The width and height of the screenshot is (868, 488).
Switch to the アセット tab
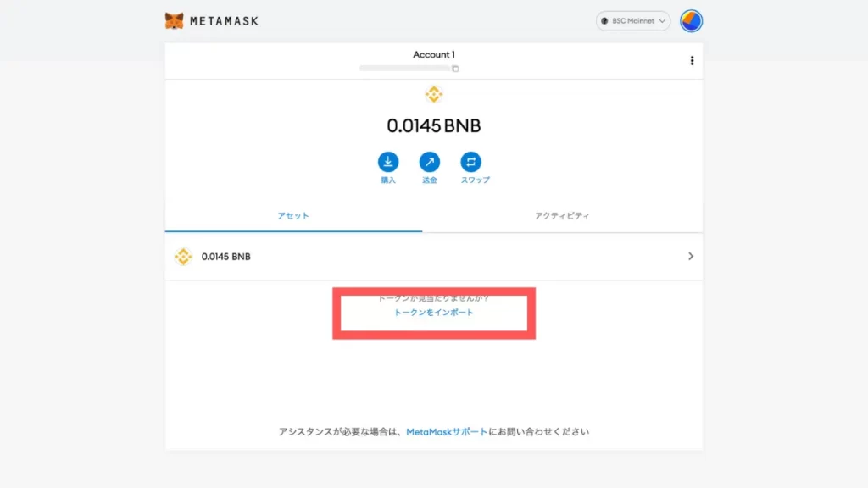tap(293, 216)
